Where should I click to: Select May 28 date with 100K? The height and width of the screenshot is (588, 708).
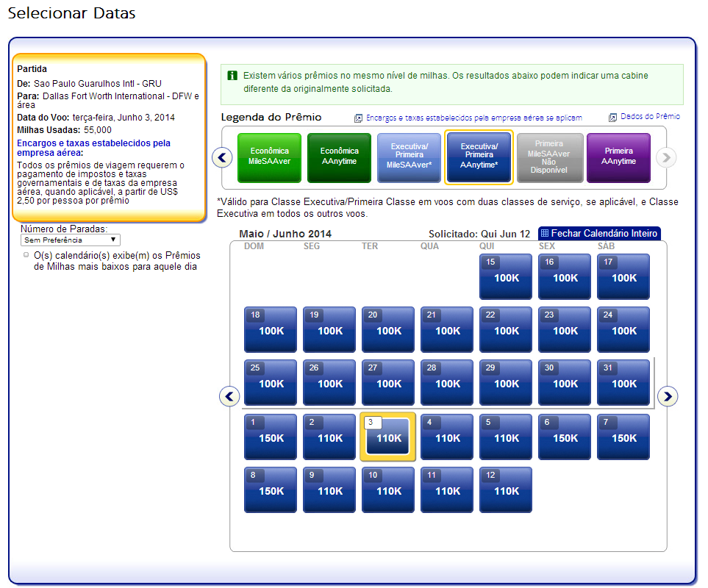click(x=447, y=382)
